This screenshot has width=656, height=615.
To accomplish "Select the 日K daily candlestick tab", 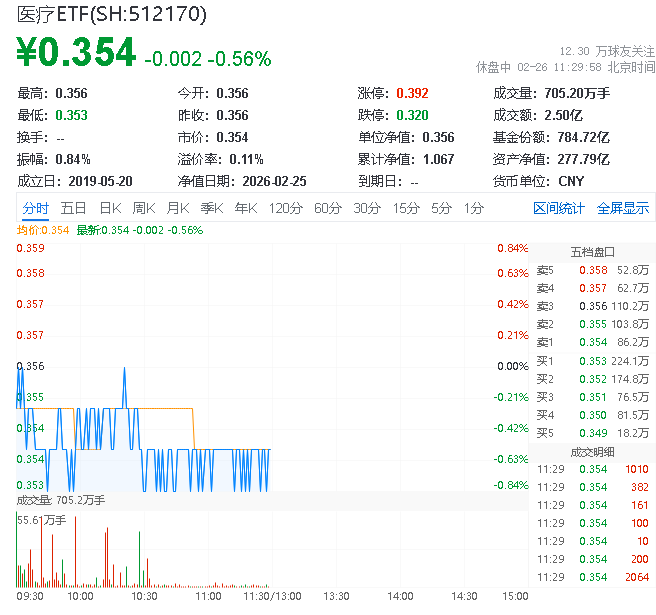I will click(109, 208).
